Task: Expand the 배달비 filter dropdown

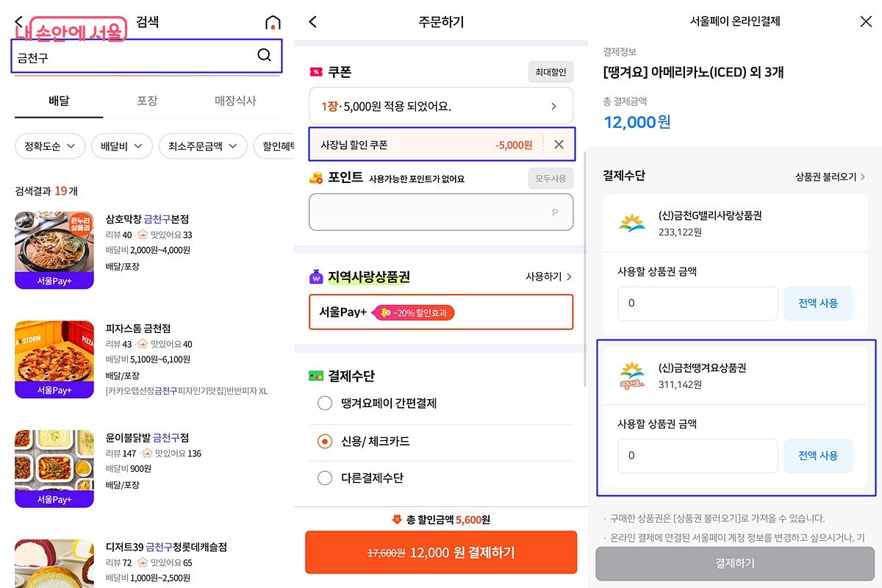Action: tap(121, 146)
